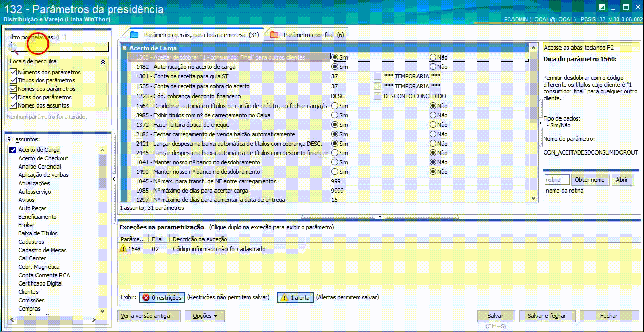This screenshot has width=644, height=332.
Task: Toggle Nomes dos assuntos checkbox
Action: (13, 105)
